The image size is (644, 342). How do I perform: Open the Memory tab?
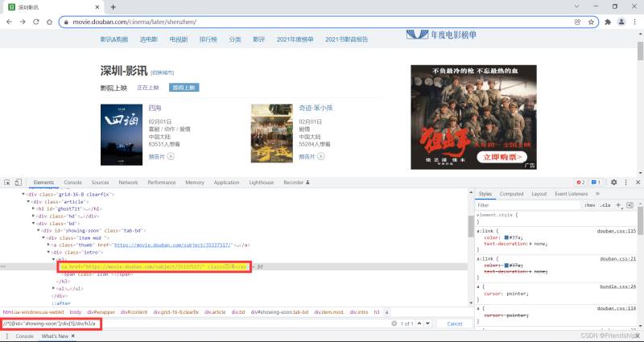tap(195, 183)
